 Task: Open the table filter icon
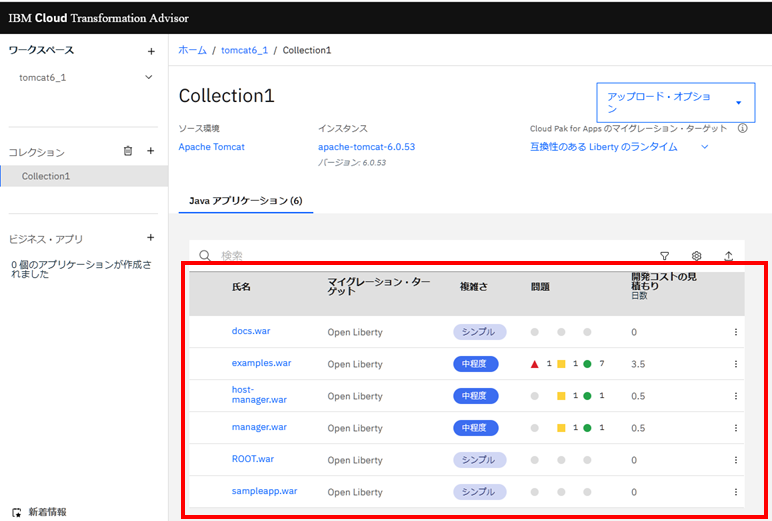point(665,256)
